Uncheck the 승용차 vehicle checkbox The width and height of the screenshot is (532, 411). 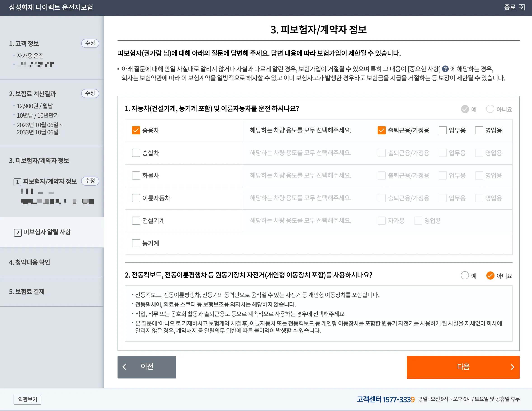[x=136, y=130]
